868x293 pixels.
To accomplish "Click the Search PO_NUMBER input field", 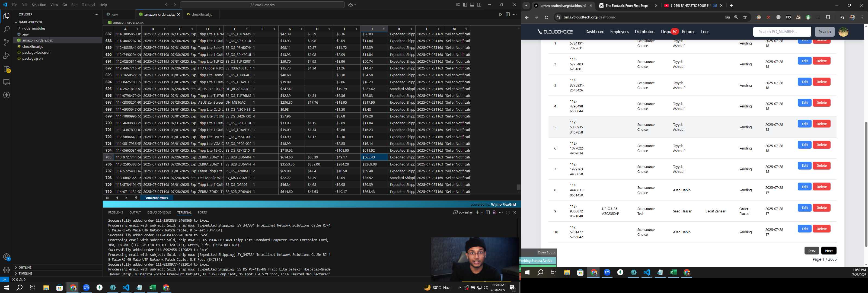I will (x=782, y=32).
